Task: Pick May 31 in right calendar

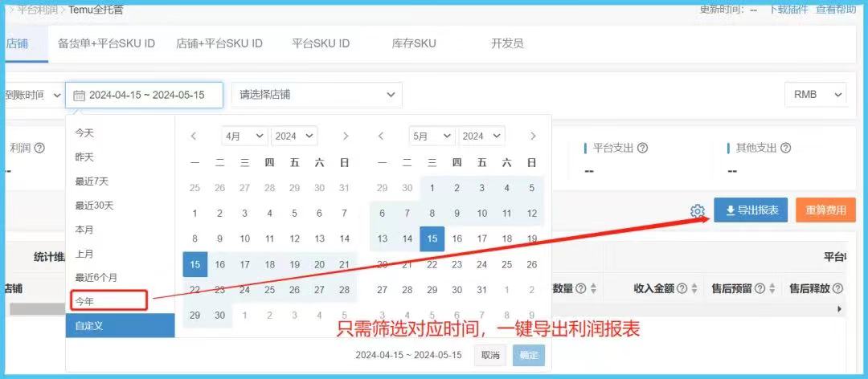Action: pyautogui.click(x=482, y=290)
